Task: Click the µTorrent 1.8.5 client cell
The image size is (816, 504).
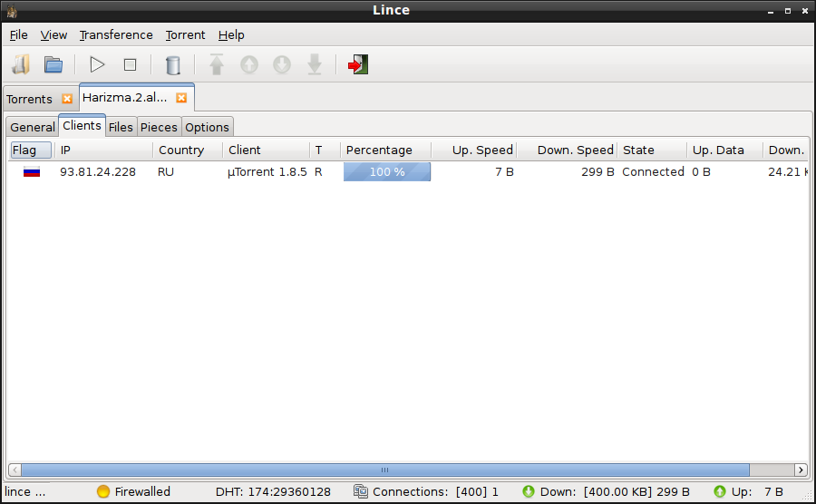Action: [x=267, y=172]
